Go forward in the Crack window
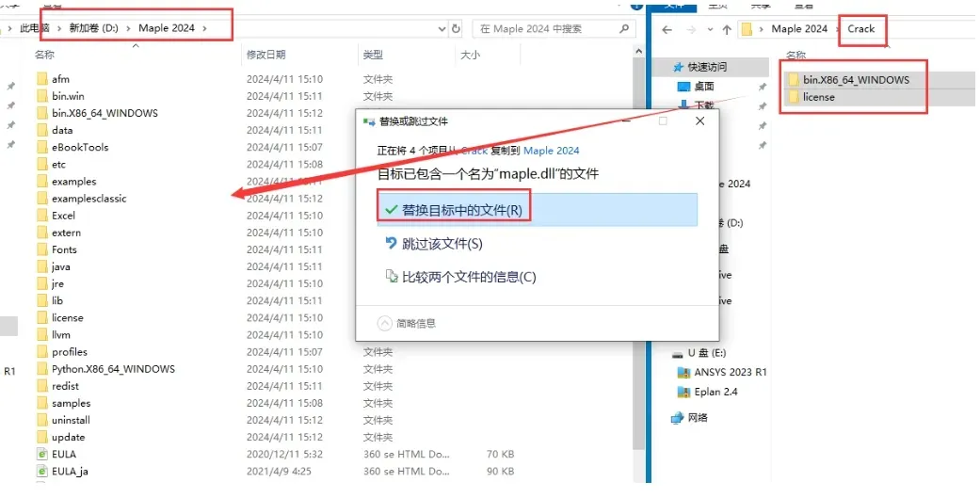Viewport: 980px width, 498px height. click(691, 29)
